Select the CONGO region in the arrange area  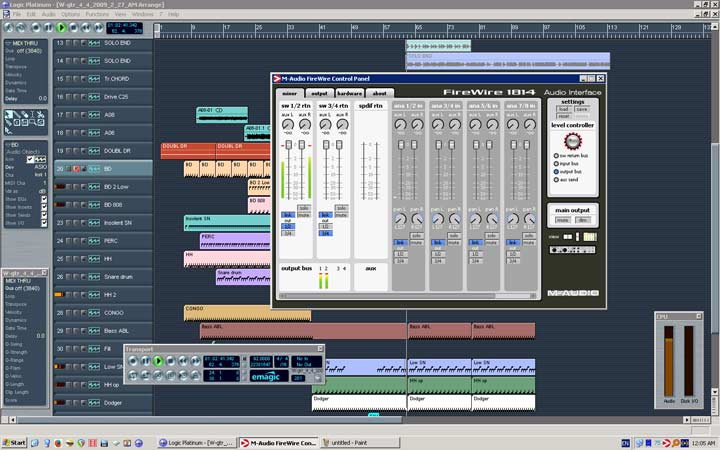click(x=248, y=313)
